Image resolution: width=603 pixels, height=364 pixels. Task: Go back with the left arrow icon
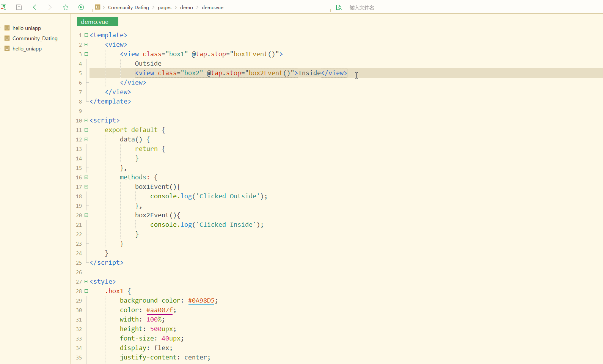coord(35,7)
